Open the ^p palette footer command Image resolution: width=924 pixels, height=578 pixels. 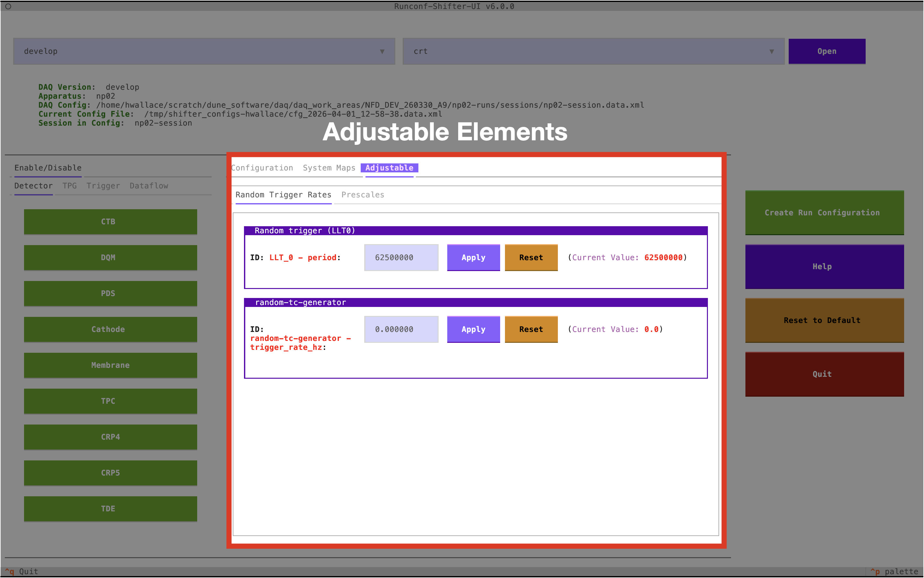(x=894, y=572)
